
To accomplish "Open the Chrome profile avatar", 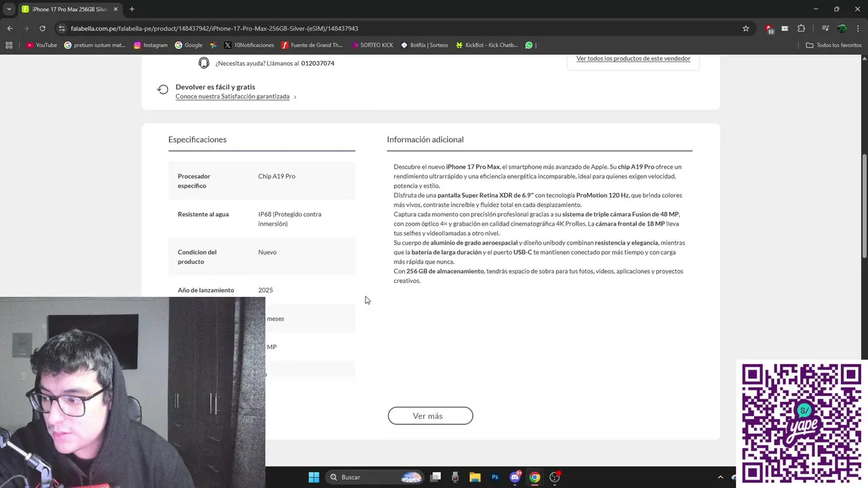I will [x=842, y=28].
